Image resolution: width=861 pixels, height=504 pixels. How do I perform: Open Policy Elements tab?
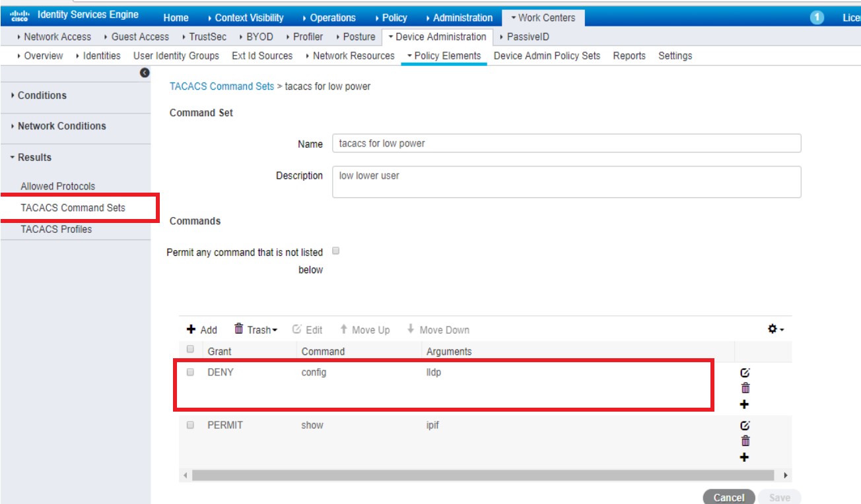[444, 56]
